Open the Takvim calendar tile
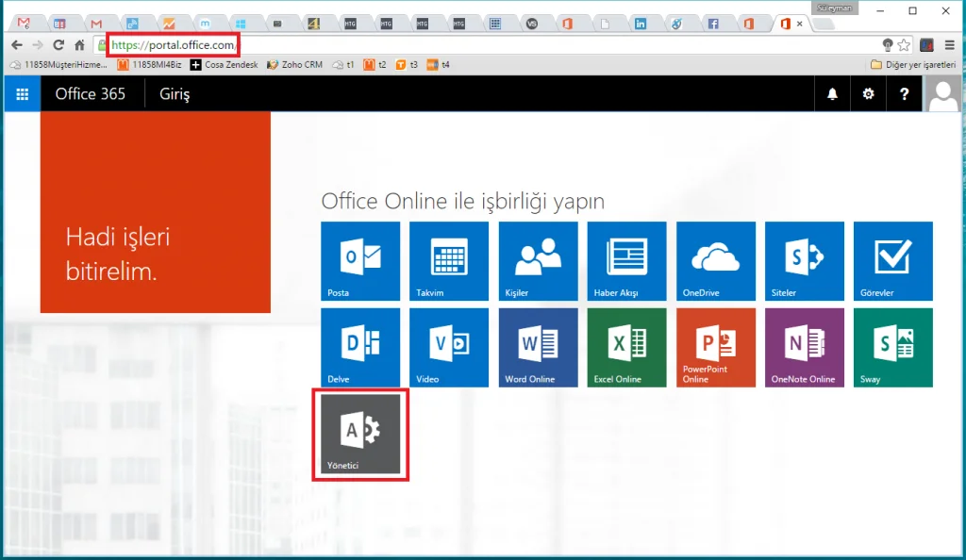 (x=449, y=261)
